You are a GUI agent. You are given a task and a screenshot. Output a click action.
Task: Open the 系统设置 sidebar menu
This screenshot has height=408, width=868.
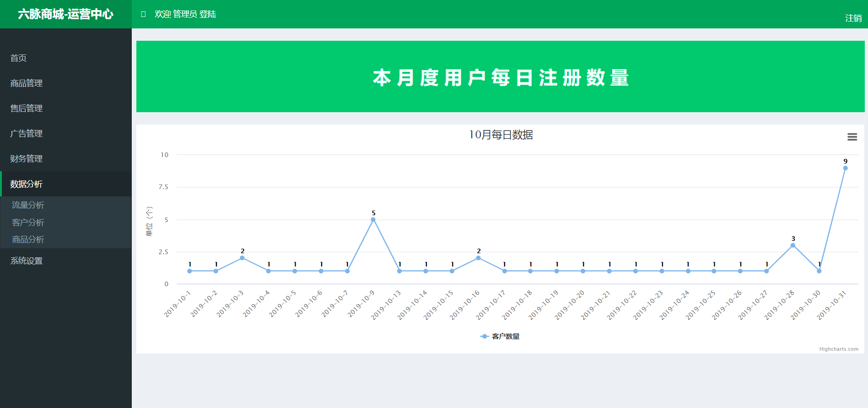coord(27,261)
